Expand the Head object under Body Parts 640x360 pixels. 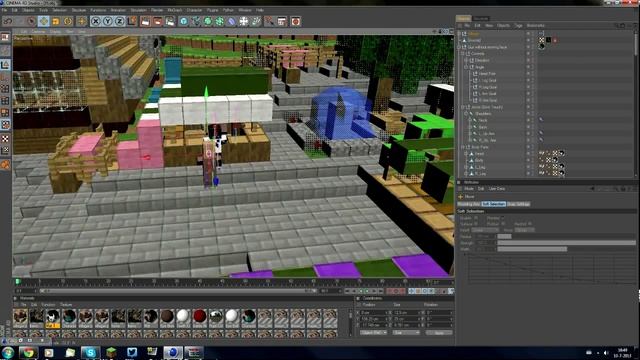pyautogui.click(x=466, y=153)
